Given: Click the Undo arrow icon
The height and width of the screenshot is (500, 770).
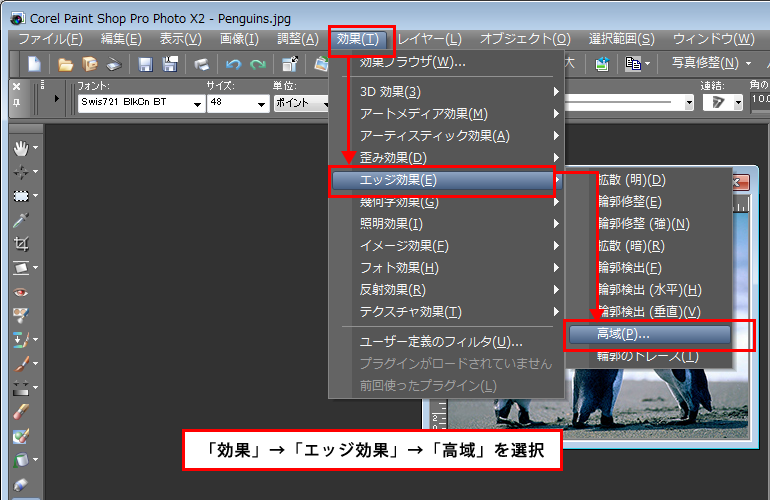Looking at the screenshot, I should [x=233, y=64].
